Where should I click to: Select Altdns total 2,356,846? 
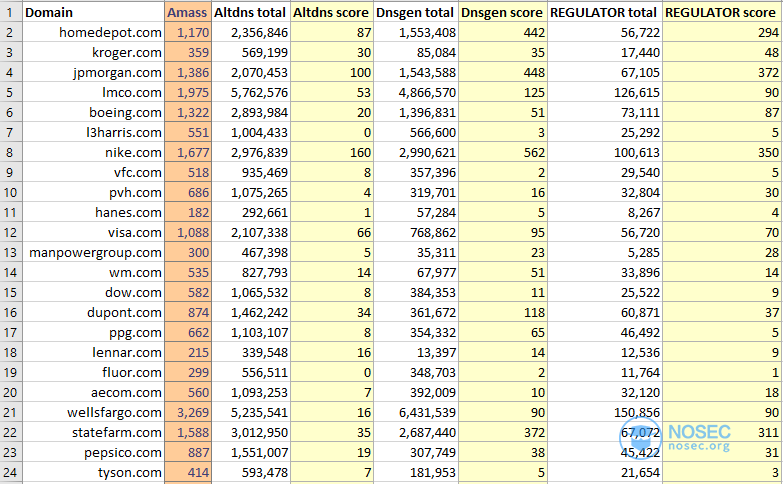[x=251, y=32]
